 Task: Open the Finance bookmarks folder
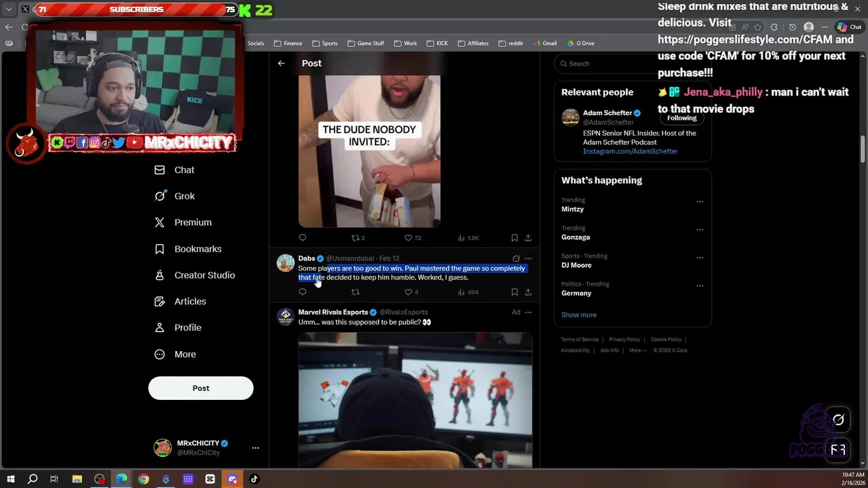288,43
